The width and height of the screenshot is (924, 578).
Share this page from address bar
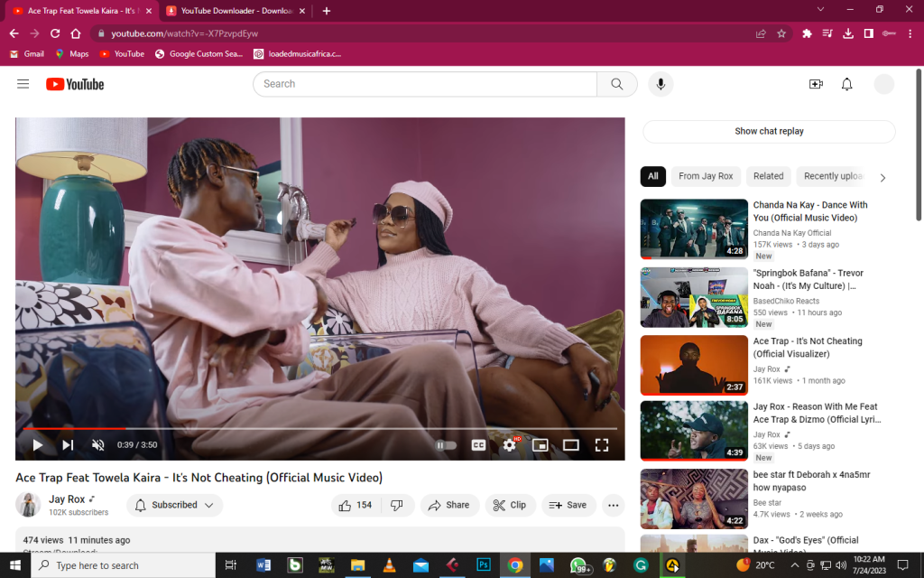pos(761,33)
